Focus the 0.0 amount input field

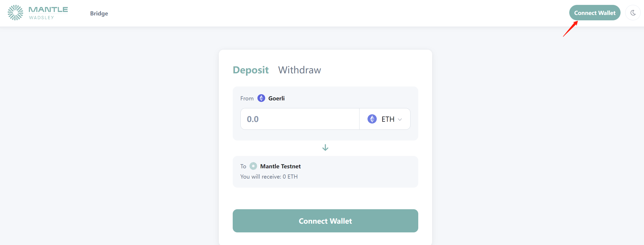pyautogui.click(x=300, y=119)
